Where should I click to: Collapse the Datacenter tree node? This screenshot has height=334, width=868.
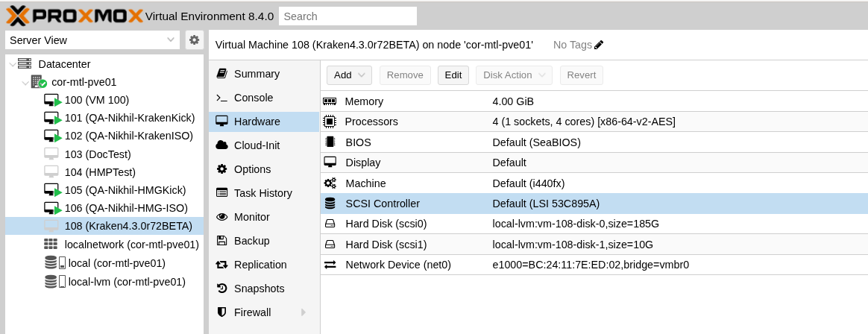pyautogui.click(x=13, y=64)
